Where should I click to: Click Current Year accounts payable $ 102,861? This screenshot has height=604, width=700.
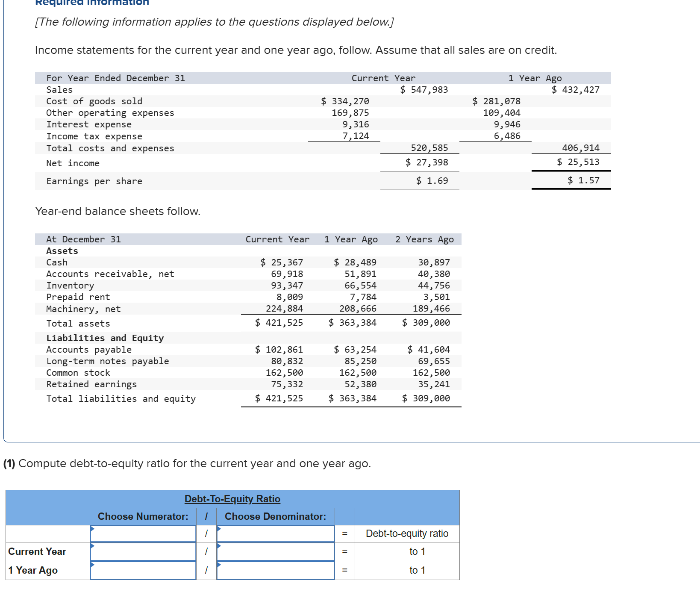coord(279,350)
